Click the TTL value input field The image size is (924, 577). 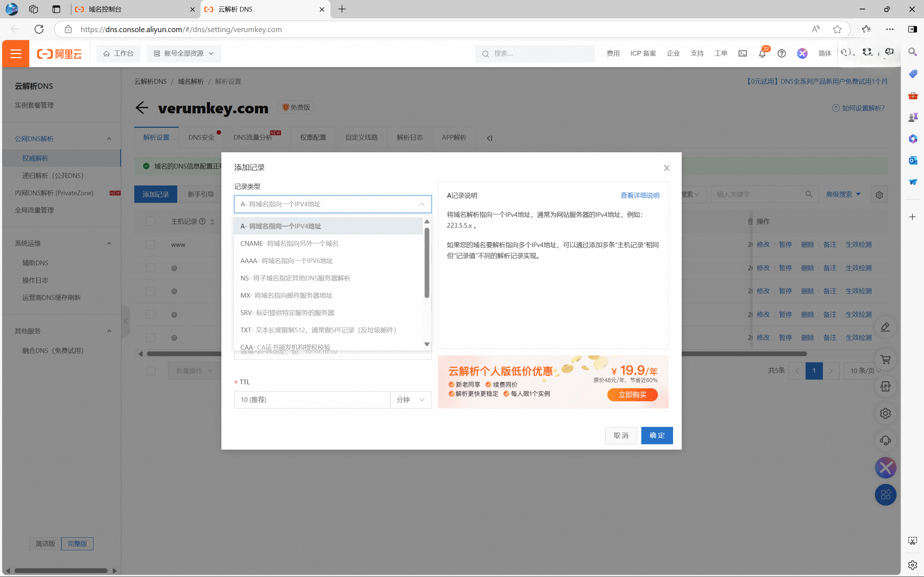(312, 399)
